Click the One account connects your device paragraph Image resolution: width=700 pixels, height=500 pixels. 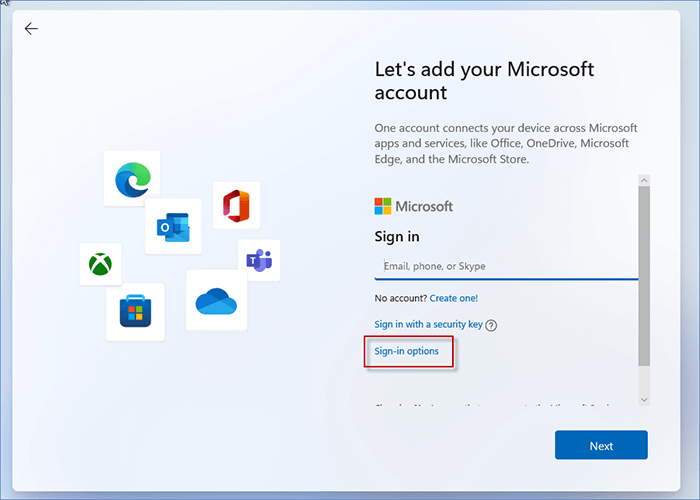click(505, 144)
